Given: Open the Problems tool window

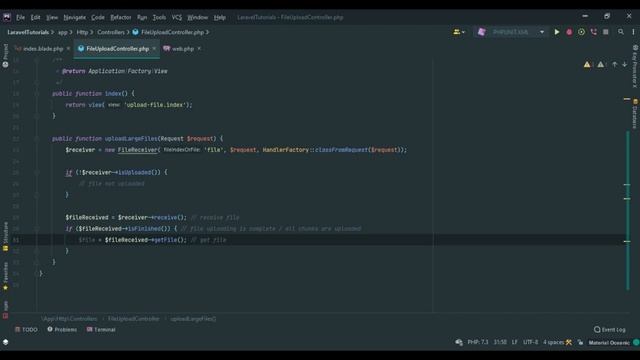Looking at the screenshot, I should (62, 329).
